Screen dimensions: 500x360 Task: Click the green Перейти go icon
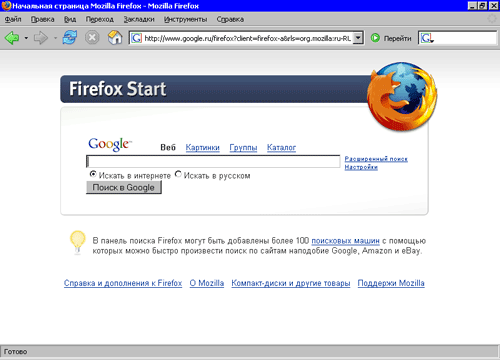tap(375, 38)
